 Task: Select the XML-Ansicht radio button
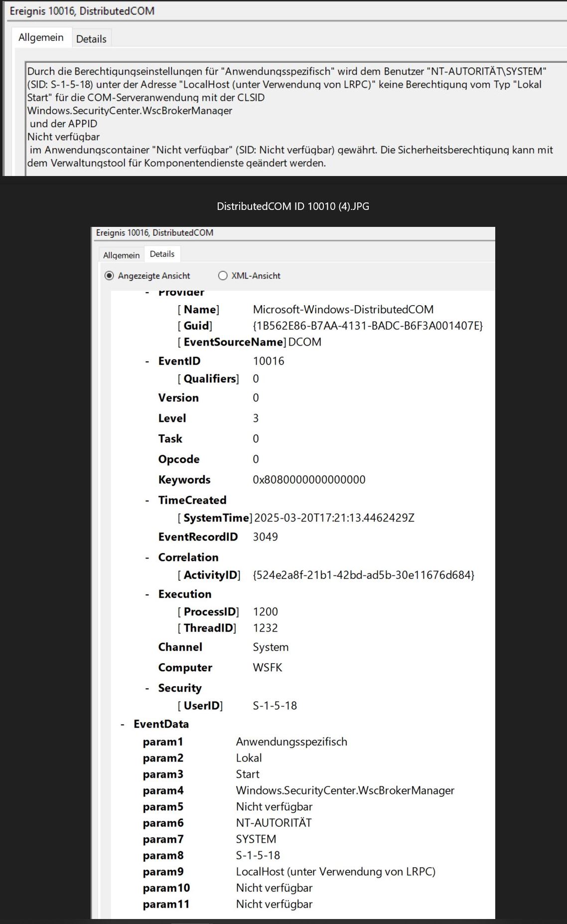coord(223,276)
